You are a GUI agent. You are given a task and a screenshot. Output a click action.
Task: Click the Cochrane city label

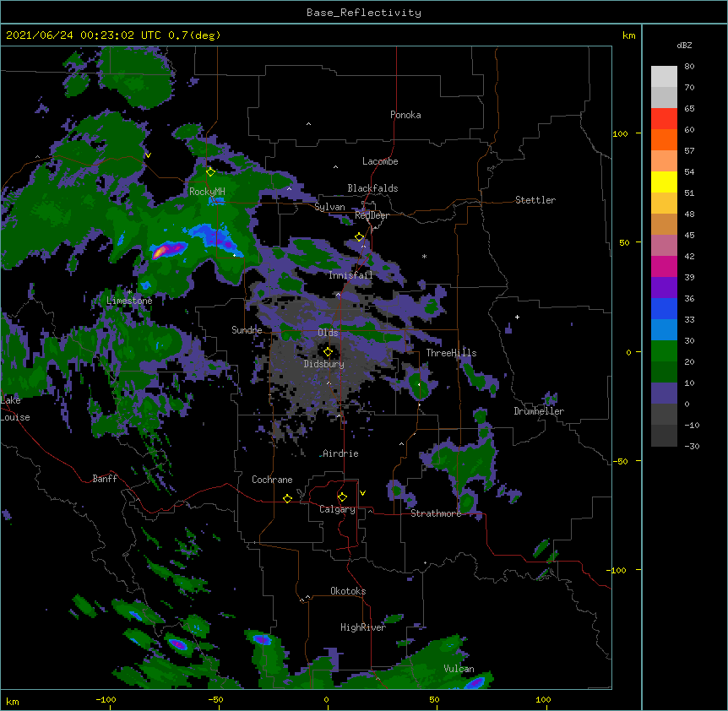point(272,480)
